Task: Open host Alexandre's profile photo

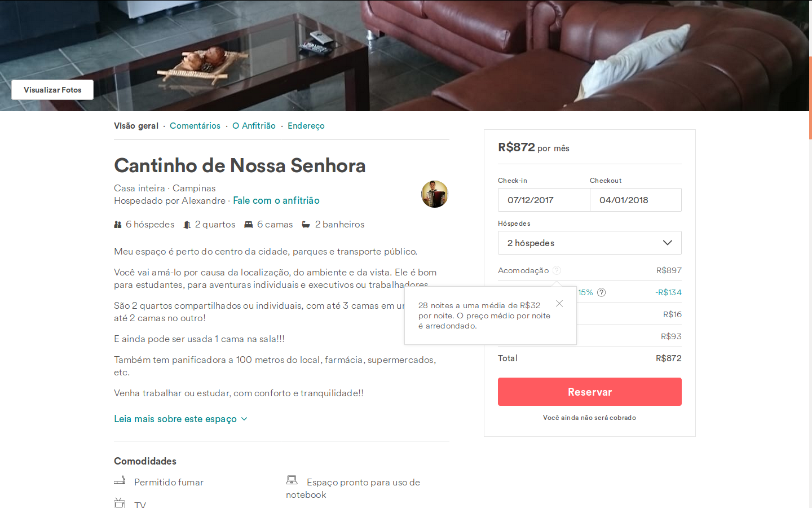Action: tap(435, 194)
